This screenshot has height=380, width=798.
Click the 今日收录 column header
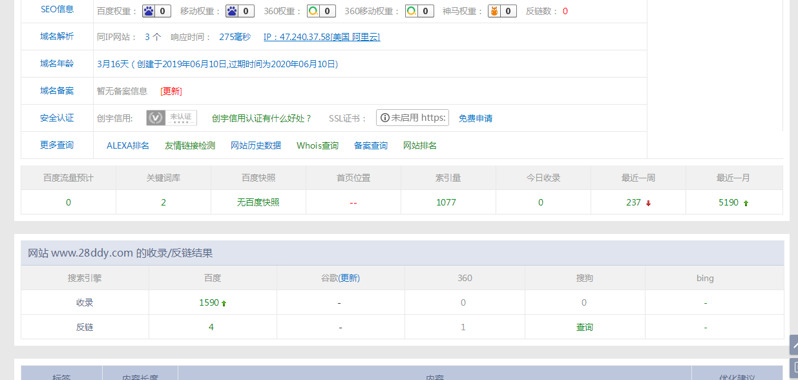(543, 178)
